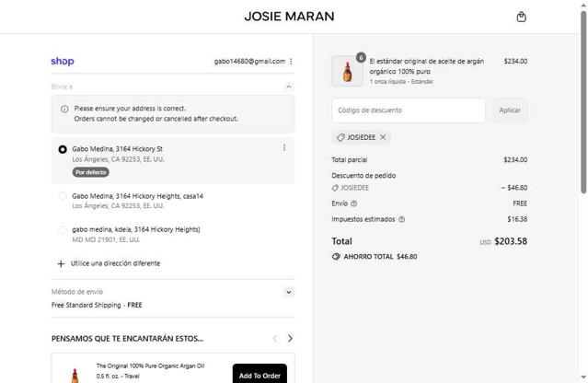This screenshot has width=588, height=383.
Task: Click the page vertical scrollbar
Action: 583,101
